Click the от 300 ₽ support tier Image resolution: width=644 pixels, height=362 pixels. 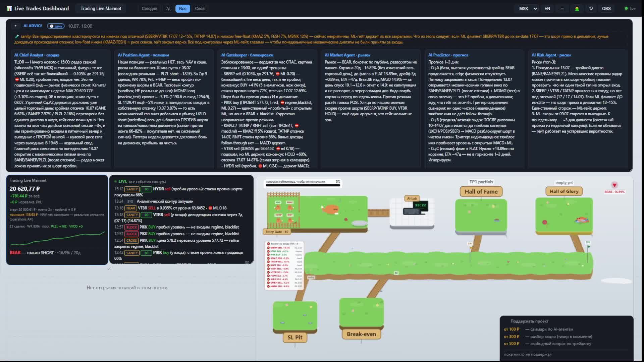548,337
